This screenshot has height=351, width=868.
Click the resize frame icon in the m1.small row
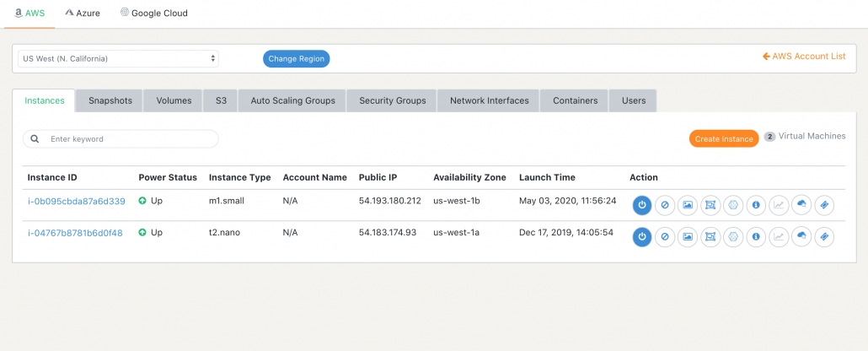[x=710, y=205]
